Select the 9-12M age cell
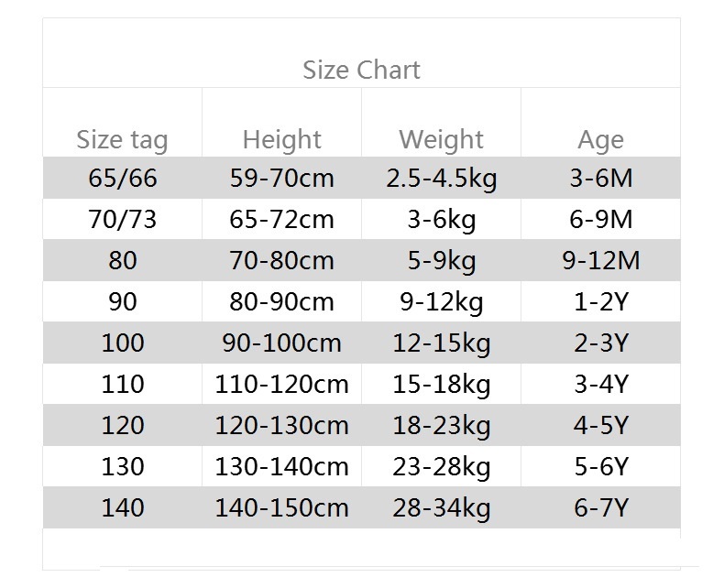This screenshot has width=724, height=588. pyautogui.click(x=600, y=261)
